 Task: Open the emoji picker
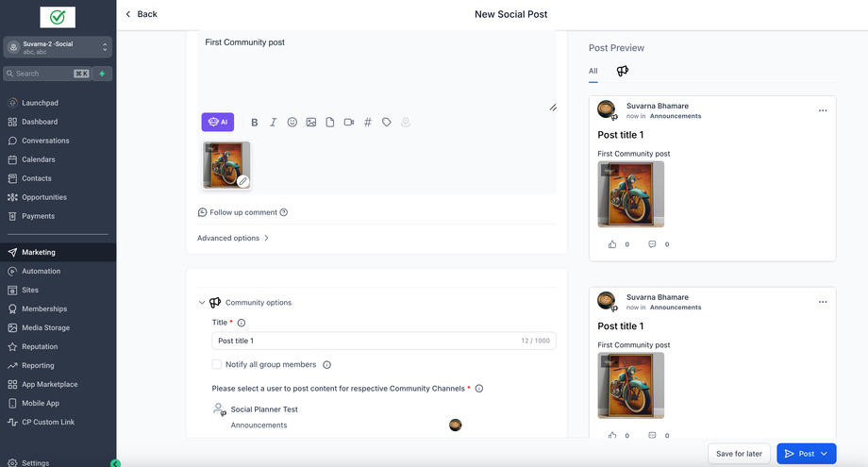point(292,123)
